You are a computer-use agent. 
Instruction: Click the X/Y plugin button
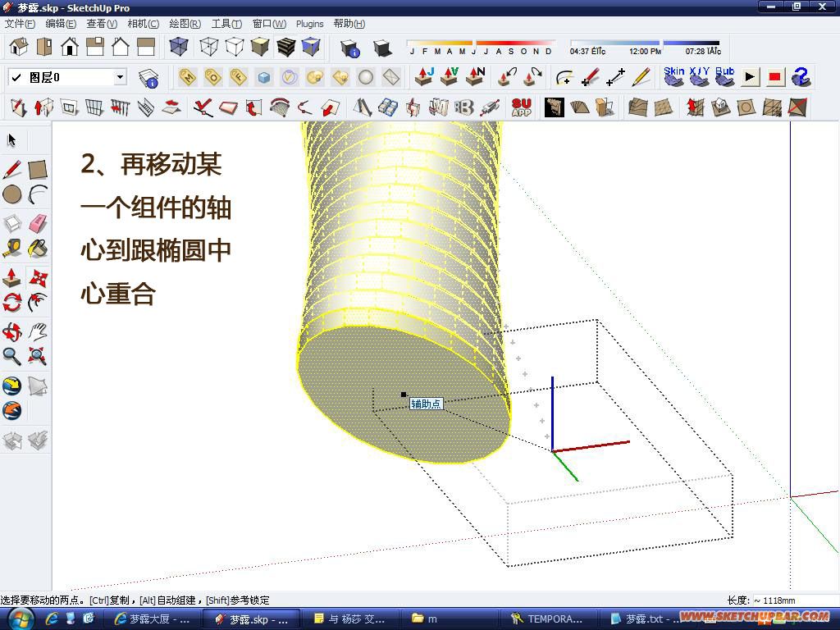pyautogui.click(x=699, y=77)
